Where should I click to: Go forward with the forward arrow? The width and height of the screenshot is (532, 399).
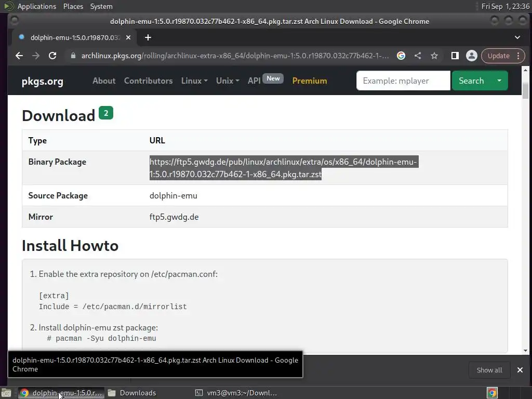(x=36, y=56)
